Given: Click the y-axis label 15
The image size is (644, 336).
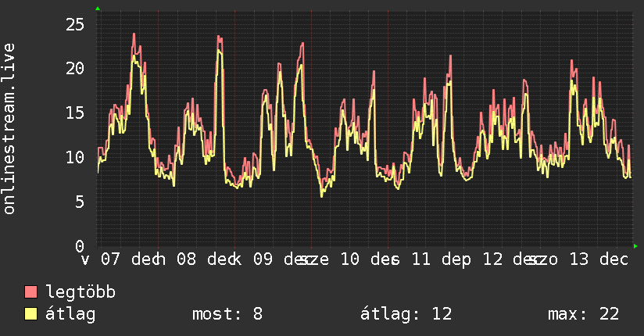Looking at the screenshot, I should [x=75, y=113].
